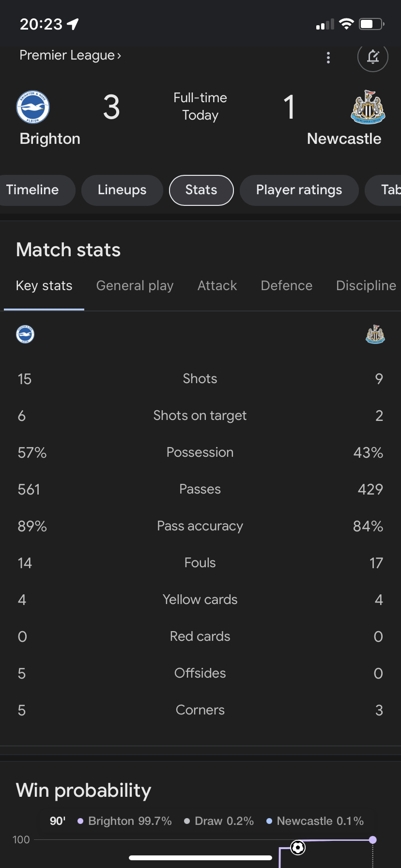401x868 pixels.
Task: Show Discipline stats category
Action: click(x=367, y=286)
